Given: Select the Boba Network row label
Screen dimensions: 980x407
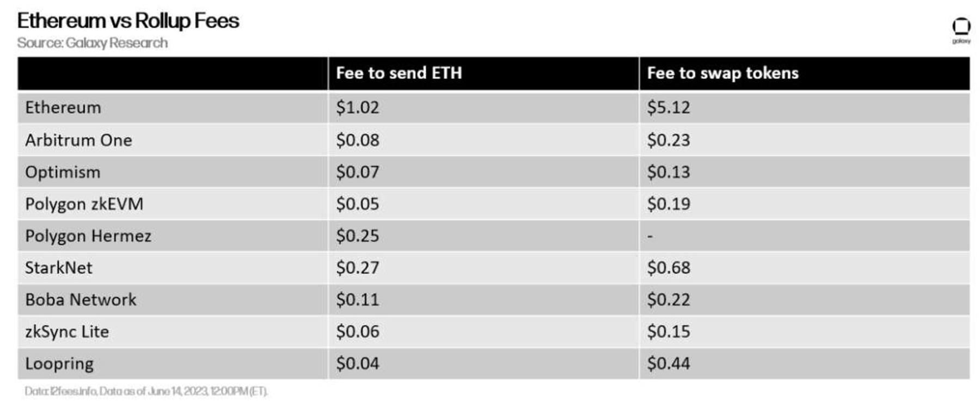Looking at the screenshot, I should [81, 300].
